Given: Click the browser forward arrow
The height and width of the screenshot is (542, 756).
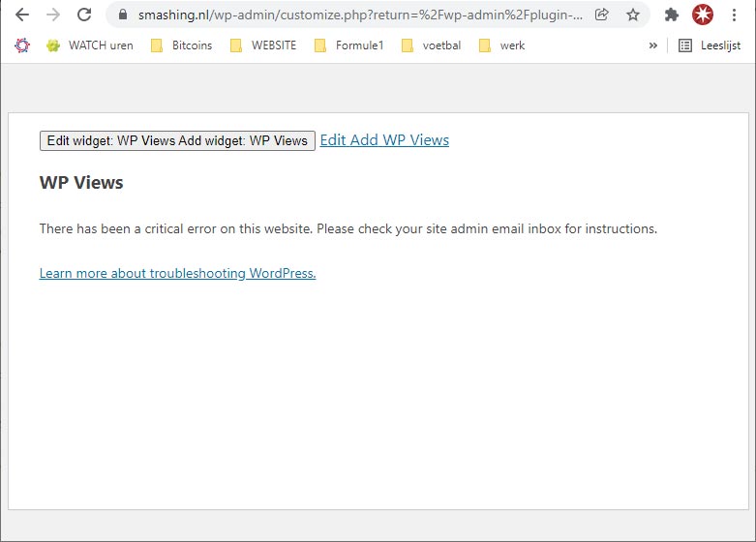Looking at the screenshot, I should tap(53, 15).
